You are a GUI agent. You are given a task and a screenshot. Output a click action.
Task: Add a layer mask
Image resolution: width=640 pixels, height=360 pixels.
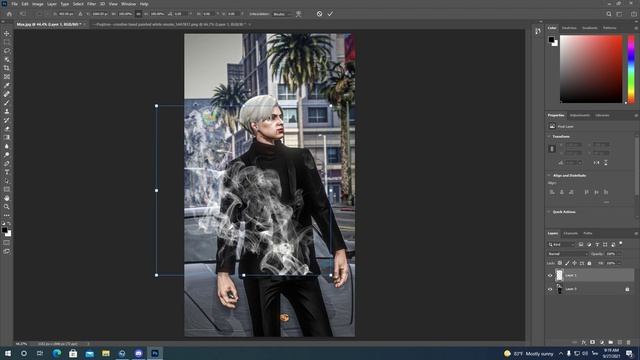pyautogui.click(x=592, y=342)
